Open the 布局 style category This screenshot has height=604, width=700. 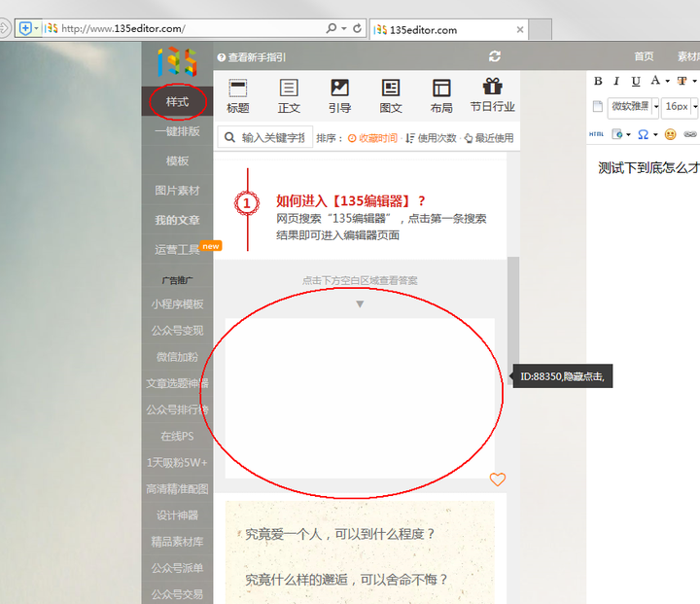coord(441,96)
